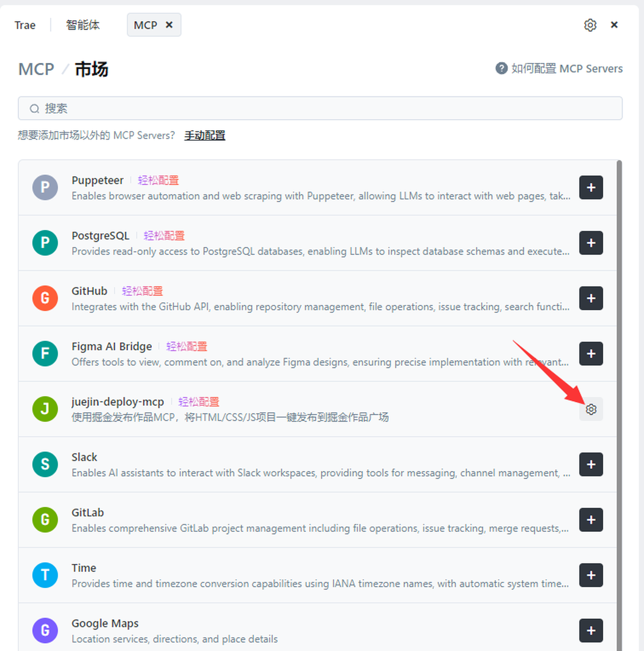Click GitHub 轻松配置 tag
The width and height of the screenshot is (644, 651).
click(142, 291)
